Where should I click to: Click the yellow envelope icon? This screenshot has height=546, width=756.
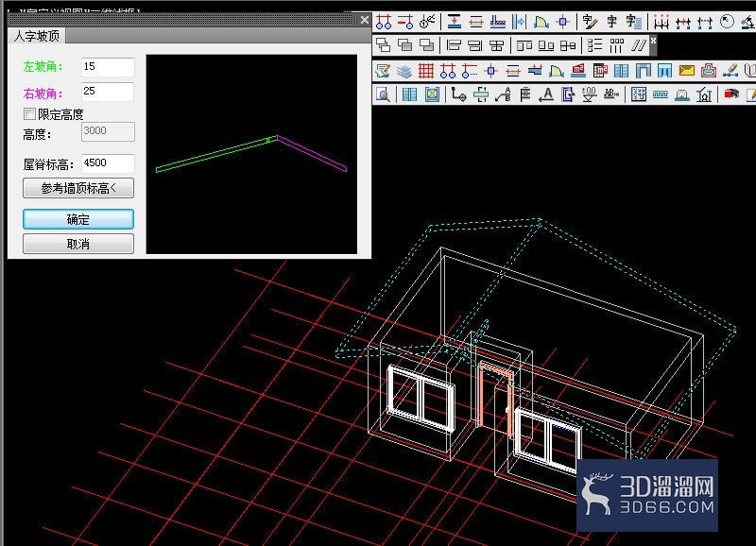click(x=687, y=71)
